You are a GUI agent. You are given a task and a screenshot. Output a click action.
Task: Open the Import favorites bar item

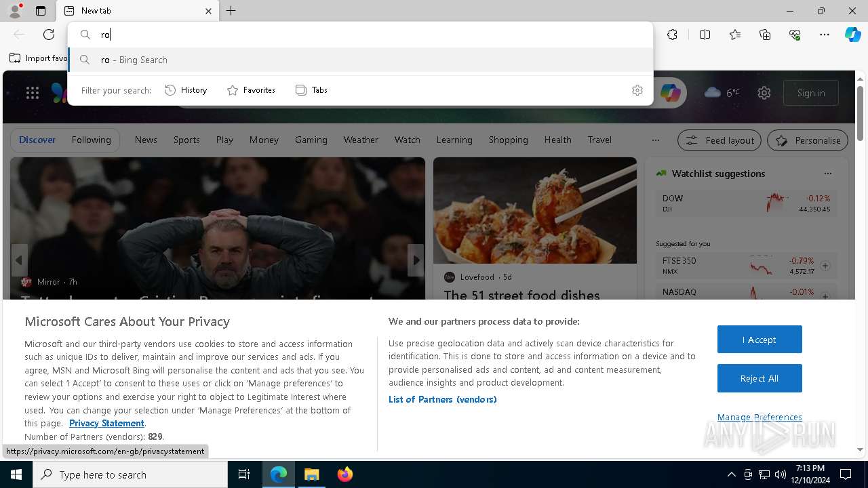click(x=38, y=58)
